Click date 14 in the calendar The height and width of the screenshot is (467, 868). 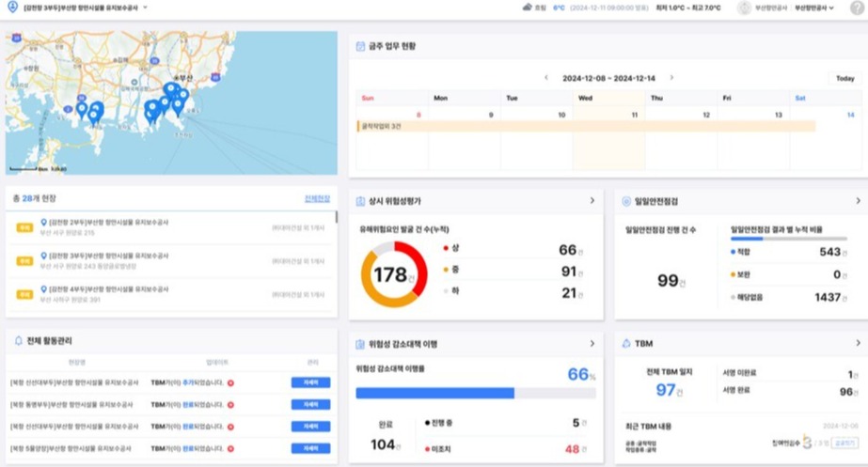(x=850, y=115)
